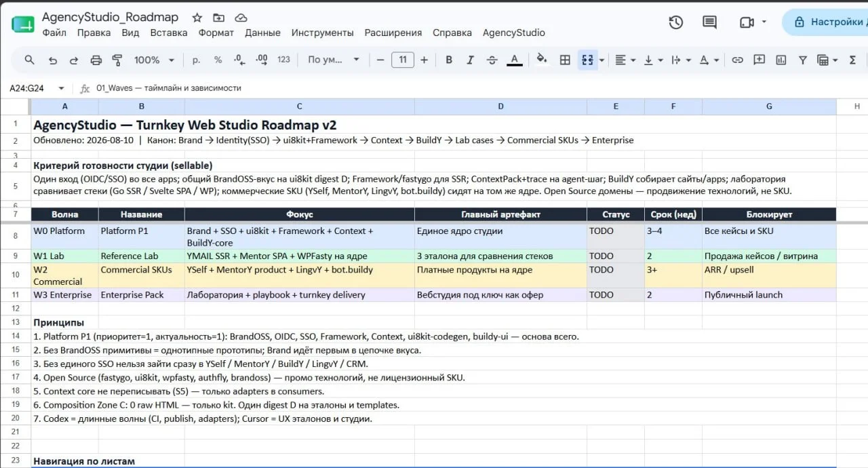The image size is (868, 468).
Task: Click the move to folder icon
Action: click(218, 18)
